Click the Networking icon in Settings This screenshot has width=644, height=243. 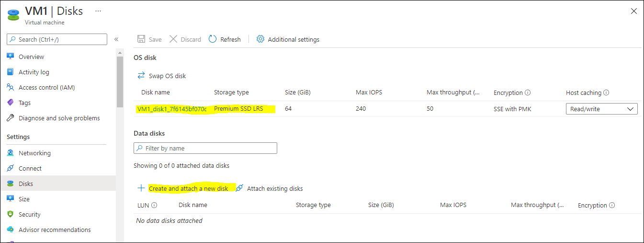click(x=10, y=153)
